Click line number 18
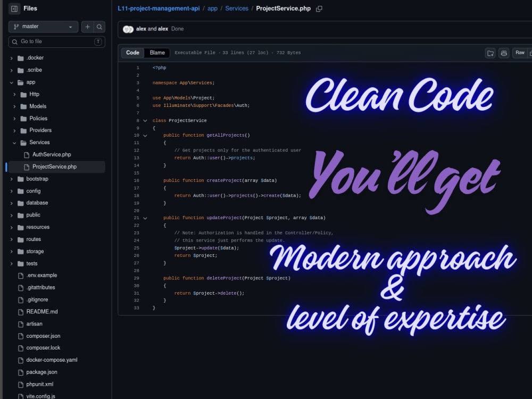The width and height of the screenshot is (532, 399). tap(136, 196)
